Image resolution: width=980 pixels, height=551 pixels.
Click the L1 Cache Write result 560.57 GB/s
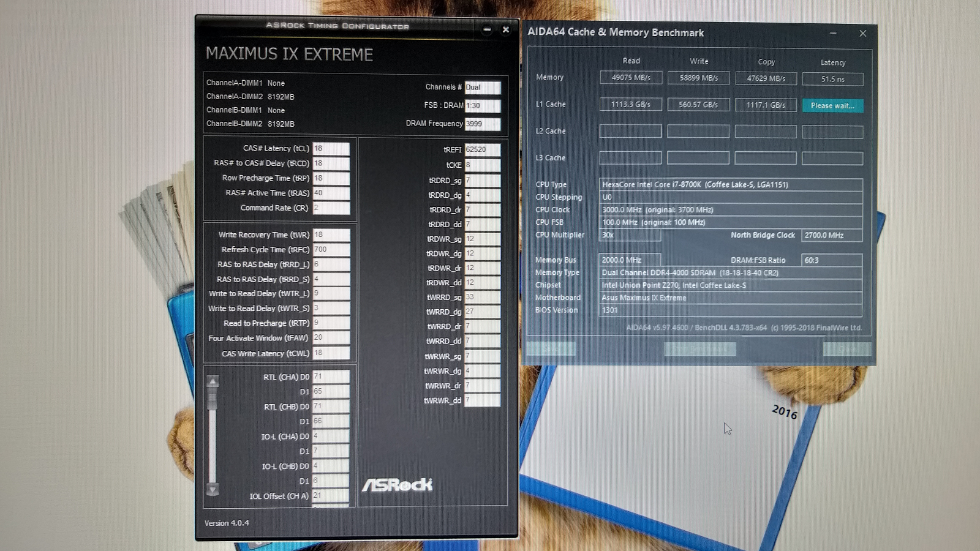point(698,105)
